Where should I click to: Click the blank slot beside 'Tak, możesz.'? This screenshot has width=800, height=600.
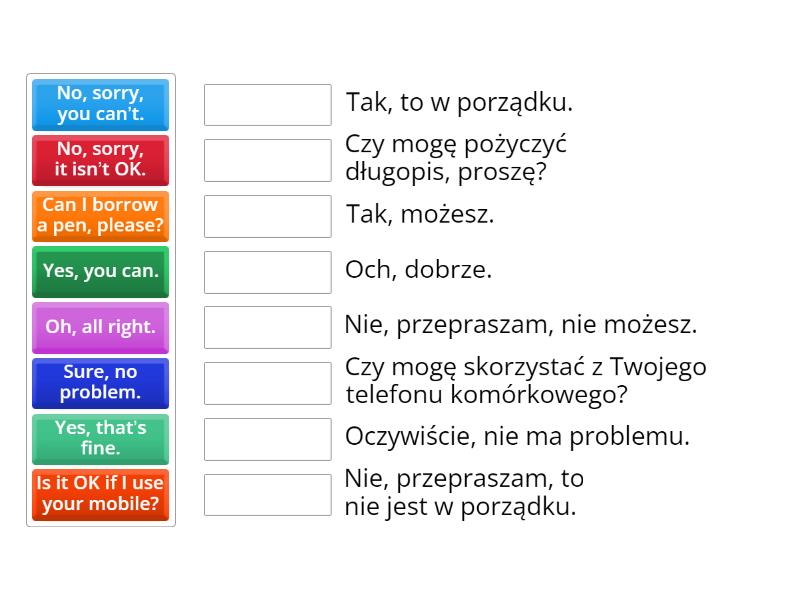tap(268, 216)
